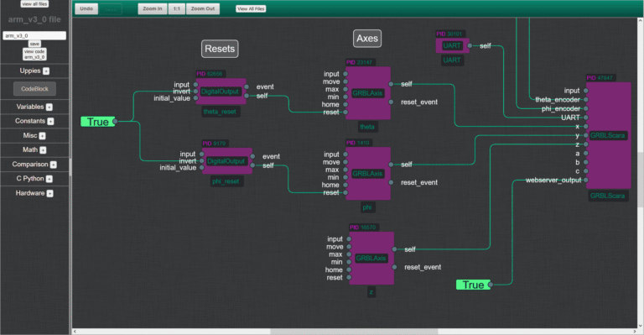Expand the C Python category plus icon

coord(49,179)
